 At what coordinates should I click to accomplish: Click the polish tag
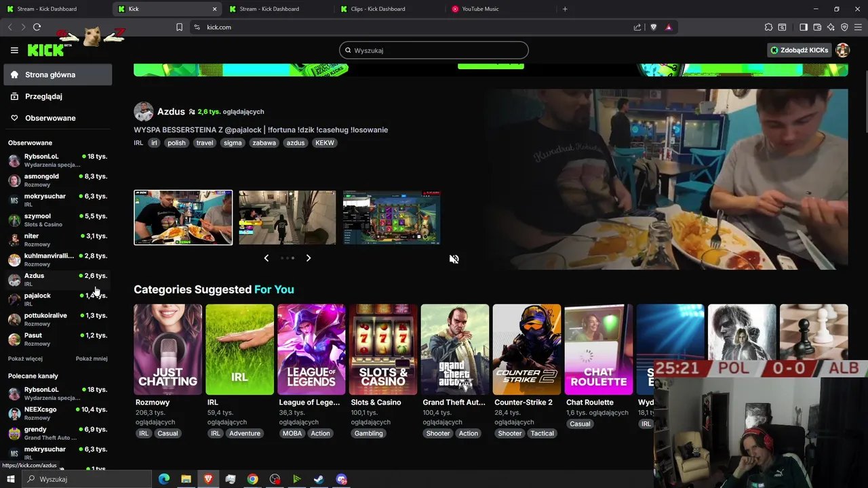pos(176,143)
